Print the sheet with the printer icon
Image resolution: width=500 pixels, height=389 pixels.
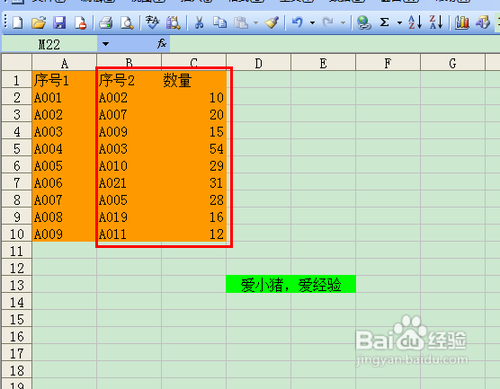point(106,23)
